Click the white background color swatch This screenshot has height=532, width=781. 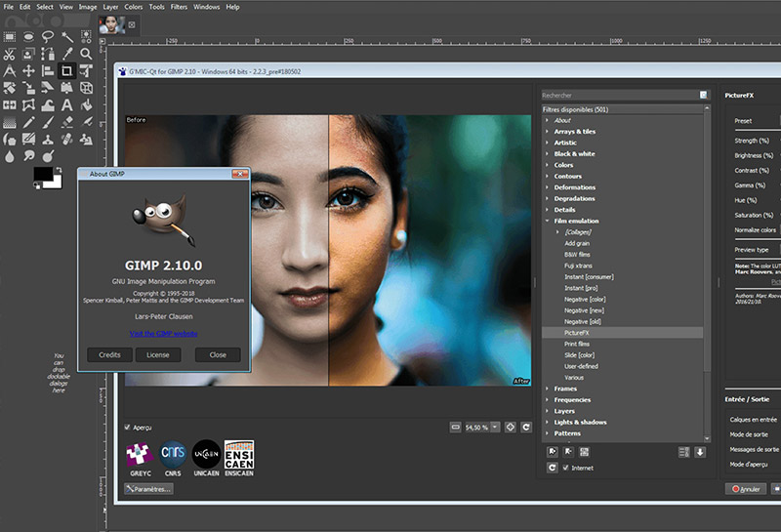point(56,183)
